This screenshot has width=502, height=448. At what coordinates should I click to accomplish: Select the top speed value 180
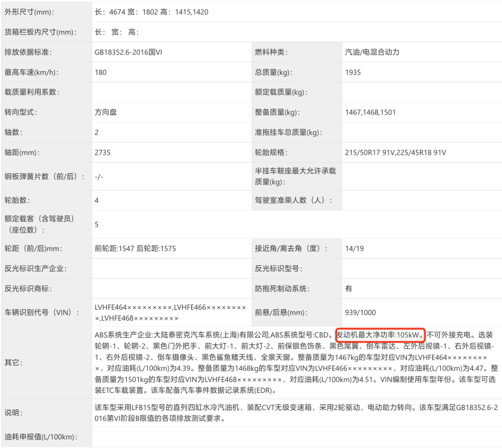tap(100, 72)
